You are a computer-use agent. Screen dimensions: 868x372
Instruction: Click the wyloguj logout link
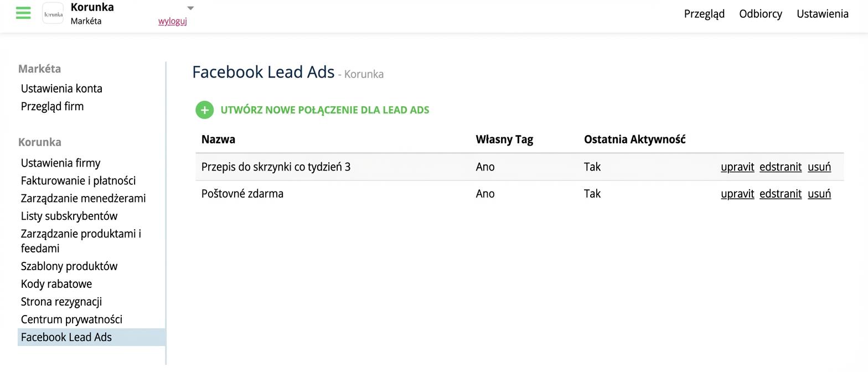172,21
